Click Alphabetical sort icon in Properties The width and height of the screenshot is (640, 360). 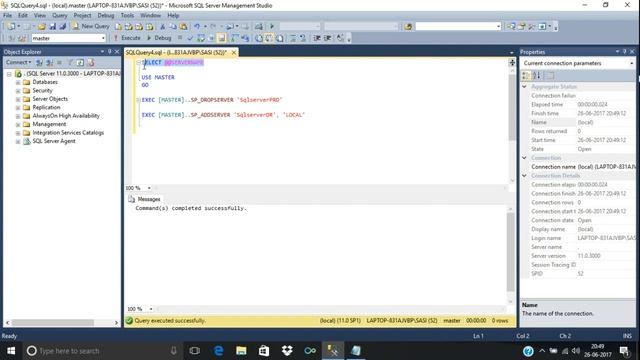tap(537, 76)
